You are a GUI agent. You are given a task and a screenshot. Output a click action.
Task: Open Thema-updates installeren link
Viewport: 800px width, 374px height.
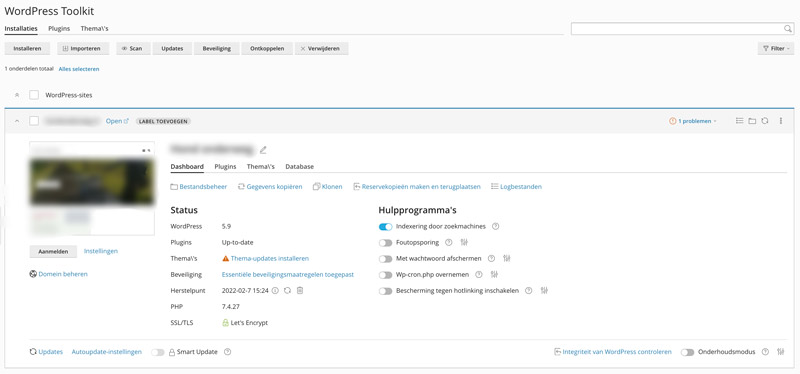pos(269,259)
